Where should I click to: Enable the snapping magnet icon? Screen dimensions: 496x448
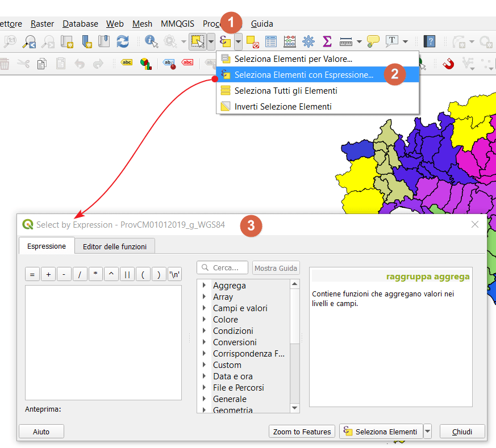449,64
